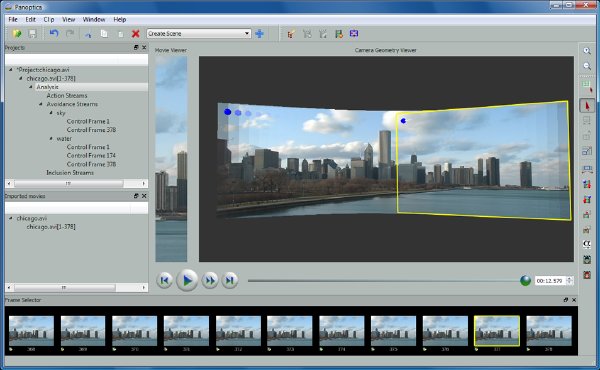
Task: Click the purple fullscreen frame toolbar icon
Action: coord(354,34)
